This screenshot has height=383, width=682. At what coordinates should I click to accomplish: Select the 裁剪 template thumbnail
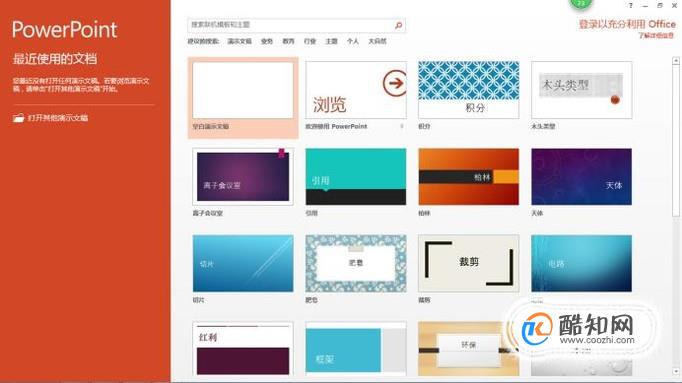pos(468,263)
